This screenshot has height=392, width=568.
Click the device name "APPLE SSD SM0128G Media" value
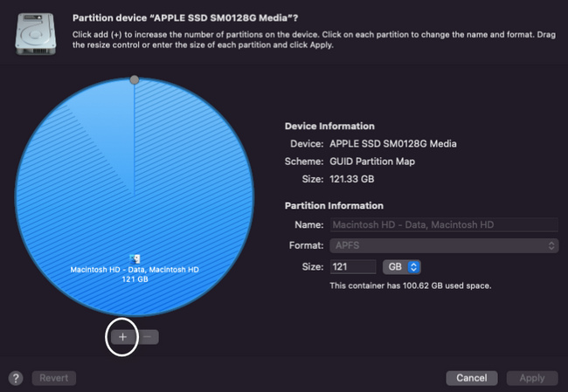(393, 144)
